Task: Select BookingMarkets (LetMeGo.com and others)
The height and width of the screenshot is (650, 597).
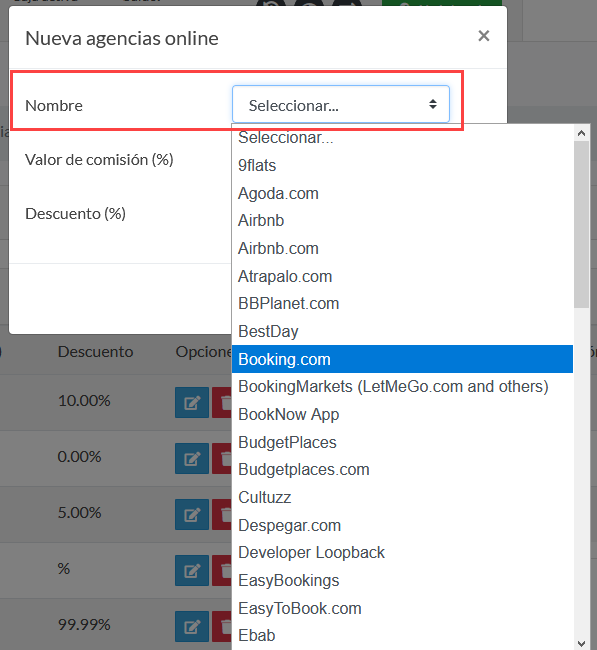Action: (402, 386)
